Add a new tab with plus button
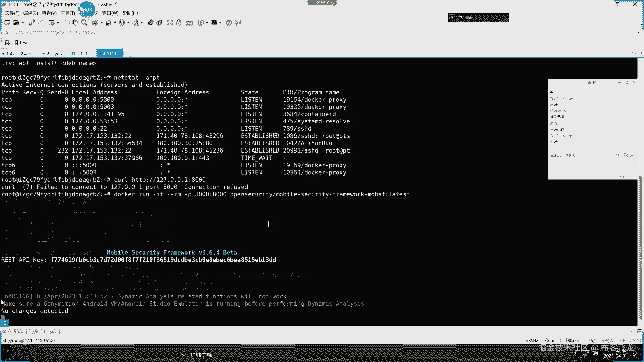Viewport: 644px width, 362px height. [x=126, y=53]
